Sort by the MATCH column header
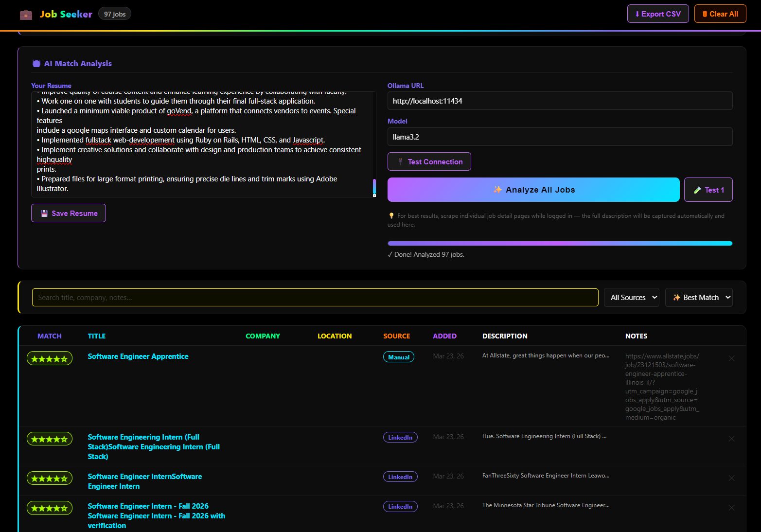The image size is (761, 532). tap(50, 336)
